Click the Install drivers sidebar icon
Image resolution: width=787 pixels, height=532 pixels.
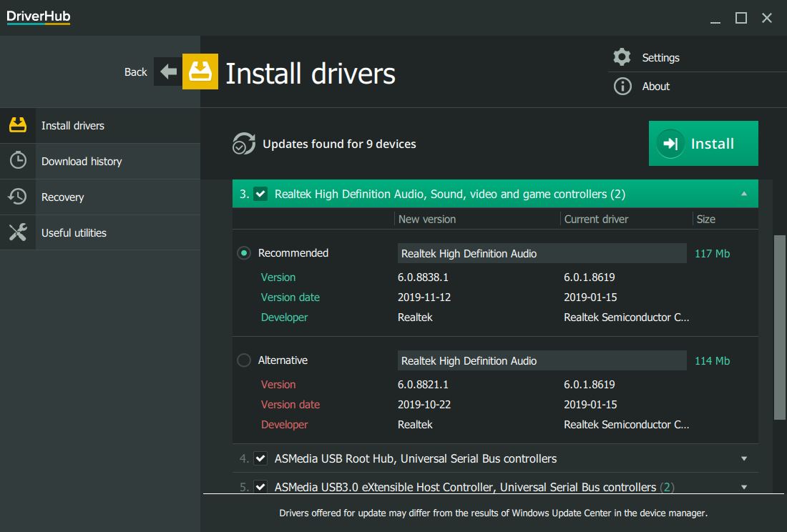point(18,125)
